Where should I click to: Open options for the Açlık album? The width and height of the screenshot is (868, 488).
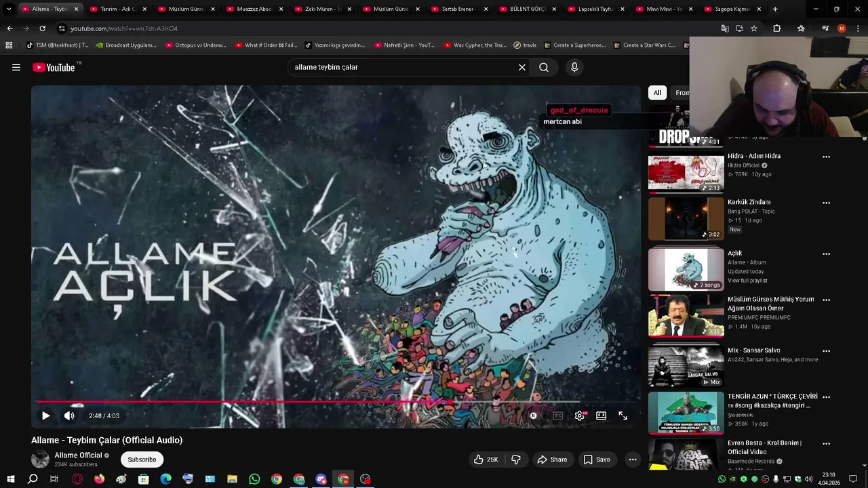pyautogui.click(x=826, y=253)
